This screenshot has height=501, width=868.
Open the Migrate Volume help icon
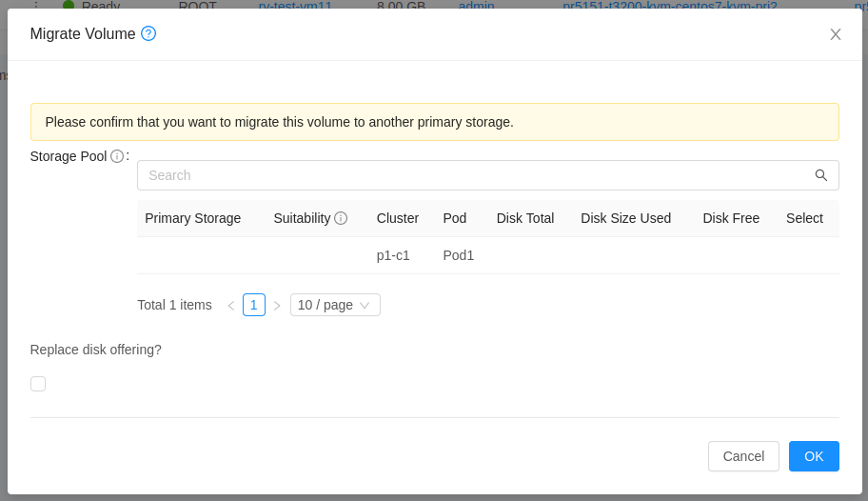pos(148,33)
